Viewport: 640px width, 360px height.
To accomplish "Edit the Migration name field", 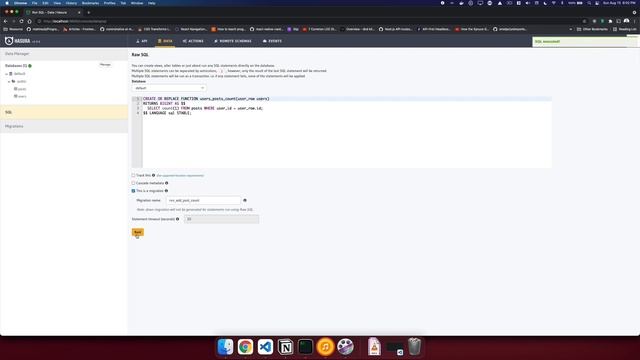I will coord(203,200).
